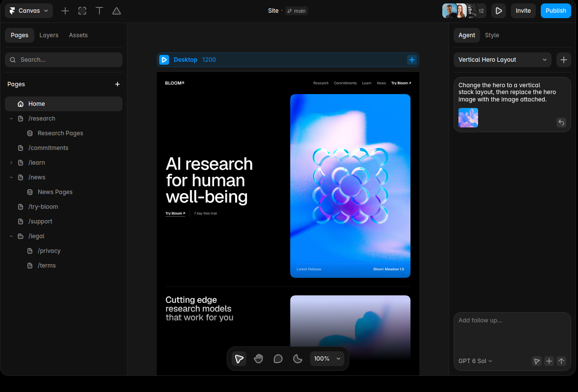The height and width of the screenshot is (392, 578).
Task: Select the Text tool icon
Action: click(99, 11)
